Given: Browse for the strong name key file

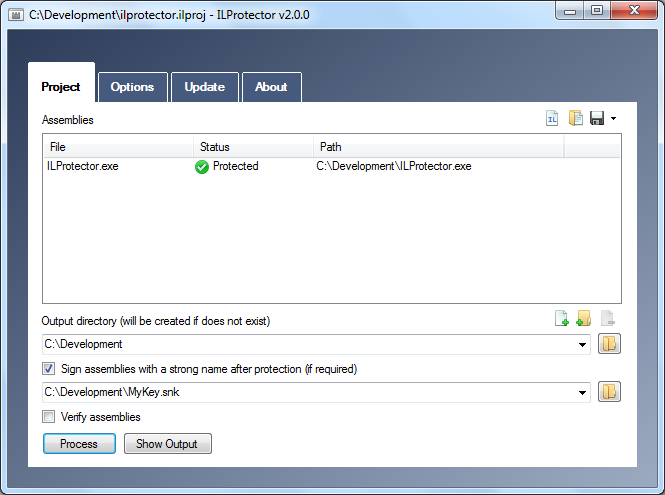Looking at the screenshot, I should coord(609,392).
